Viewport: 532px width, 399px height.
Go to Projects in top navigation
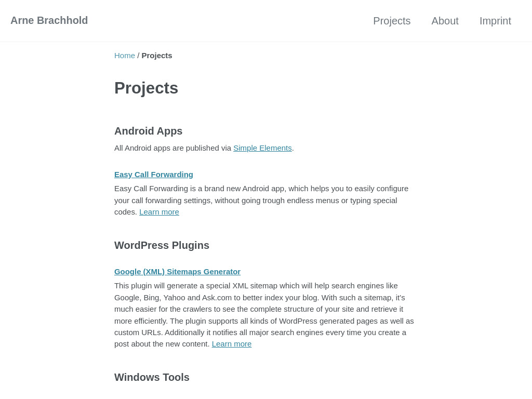click(x=392, y=21)
